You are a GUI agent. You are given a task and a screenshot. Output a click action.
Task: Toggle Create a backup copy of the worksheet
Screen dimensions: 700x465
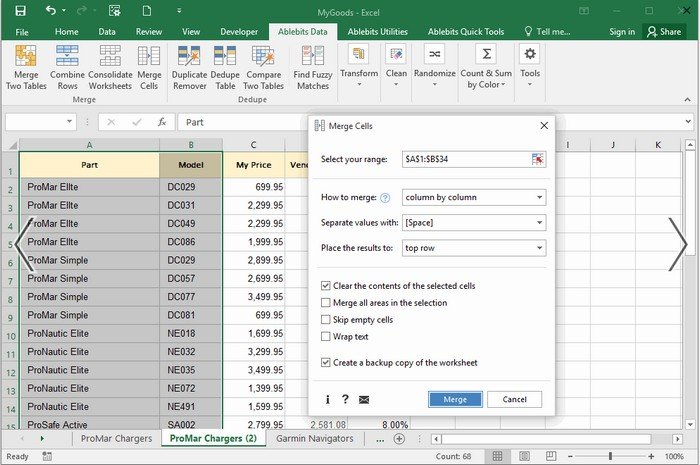point(325,362)
